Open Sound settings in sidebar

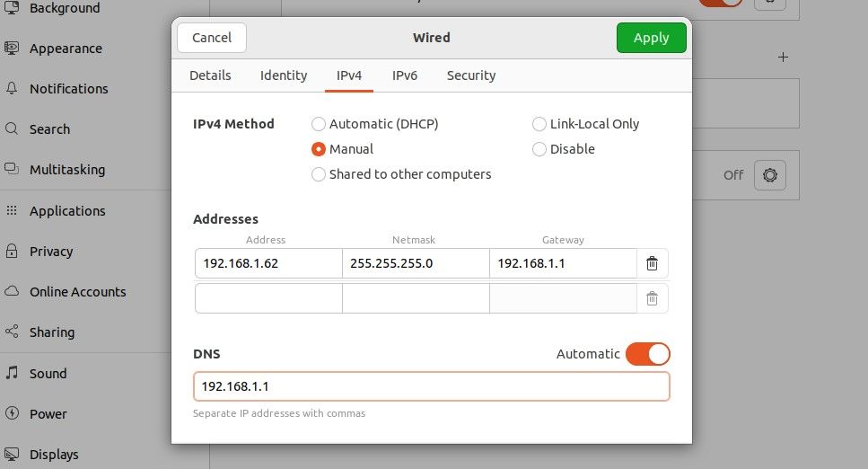[x=48, y=374]
